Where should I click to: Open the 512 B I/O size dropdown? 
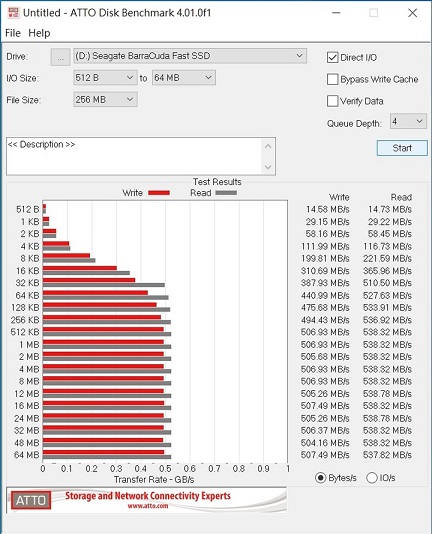105,78
